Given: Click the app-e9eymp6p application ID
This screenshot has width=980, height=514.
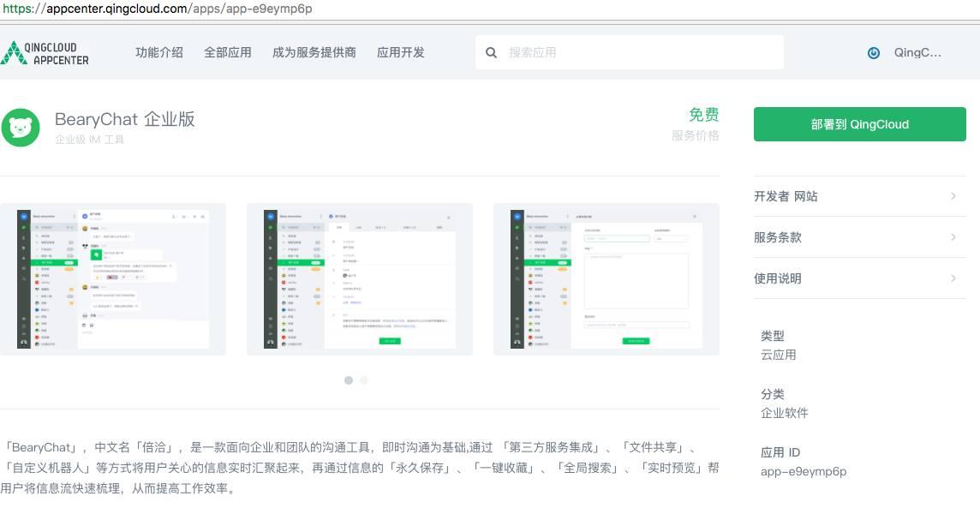Looking at the screenshot, I should pos(804,471).
